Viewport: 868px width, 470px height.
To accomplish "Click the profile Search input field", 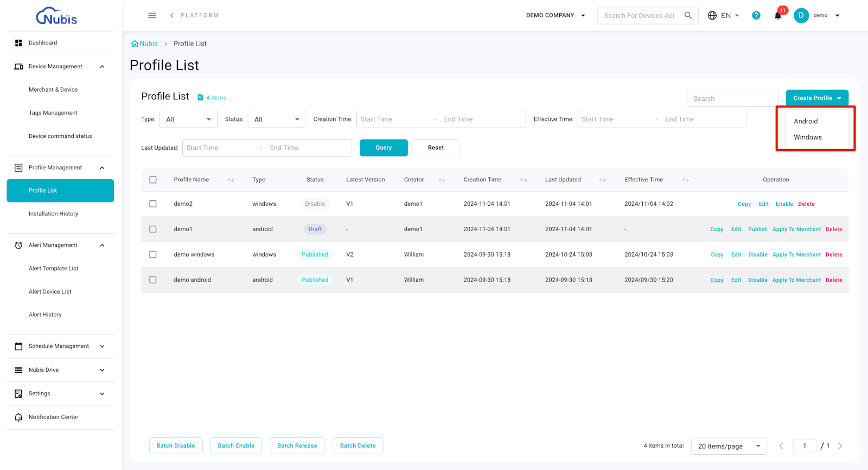I will click(732, 98).
